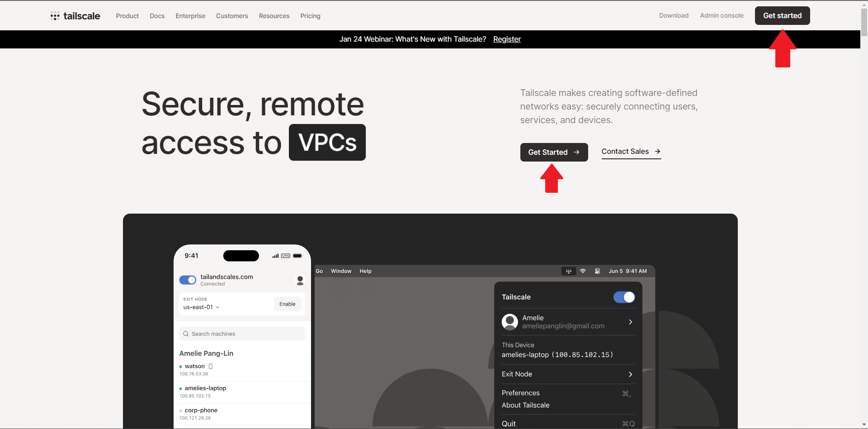Open the Admin console link
Viewport: 868px width, 429px height.
coord(722,15)
